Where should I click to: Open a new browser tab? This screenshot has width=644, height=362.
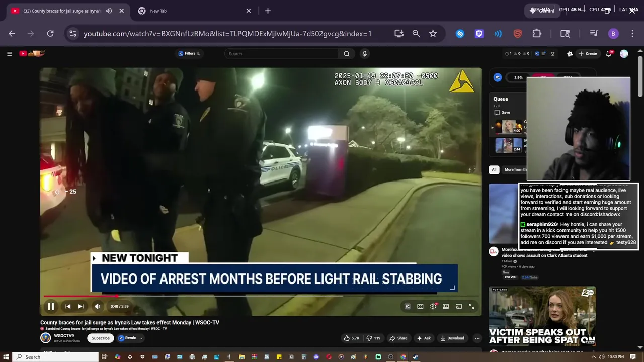tap(268, 11)
